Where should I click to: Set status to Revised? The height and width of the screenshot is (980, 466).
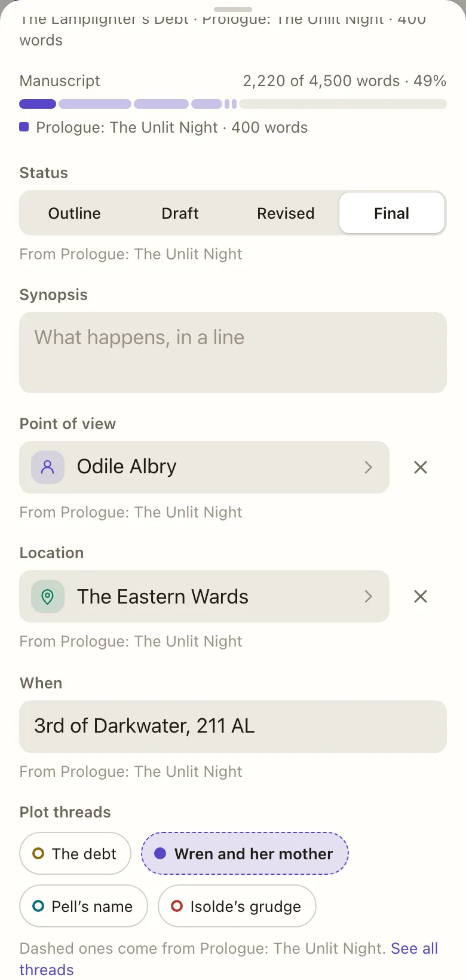tap(286, 213)
